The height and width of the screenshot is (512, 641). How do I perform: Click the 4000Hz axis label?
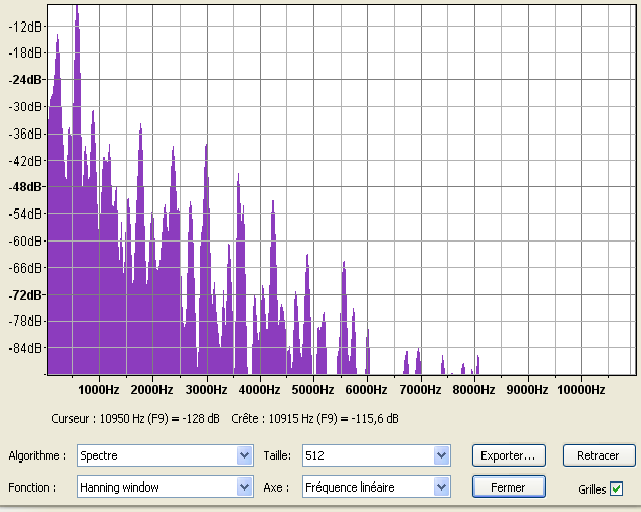pyautogui.click(x=260, y=390)
